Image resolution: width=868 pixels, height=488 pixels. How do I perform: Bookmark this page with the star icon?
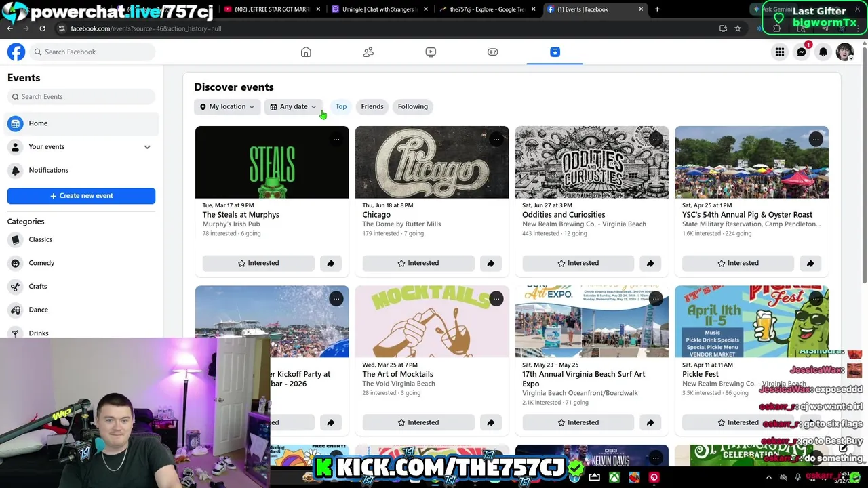738,28
